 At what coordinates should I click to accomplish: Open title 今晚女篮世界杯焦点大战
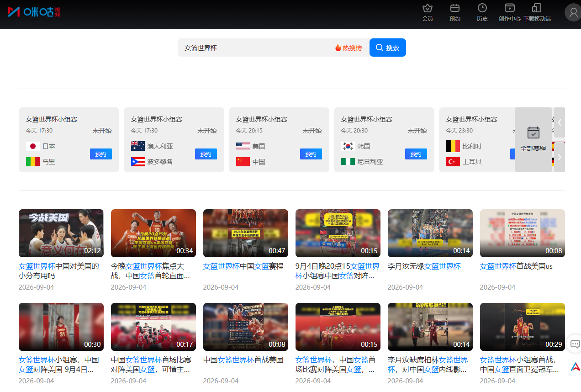point(150,271)
